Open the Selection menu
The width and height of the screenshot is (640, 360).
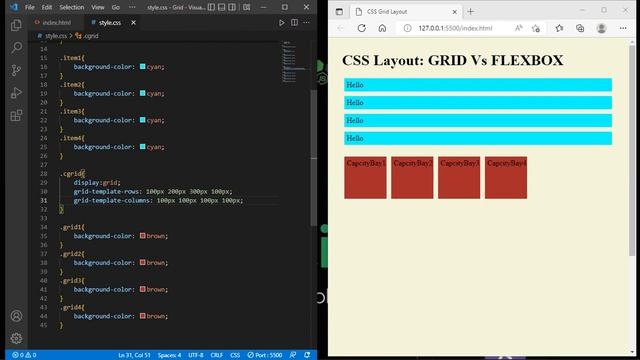[72, 7]
